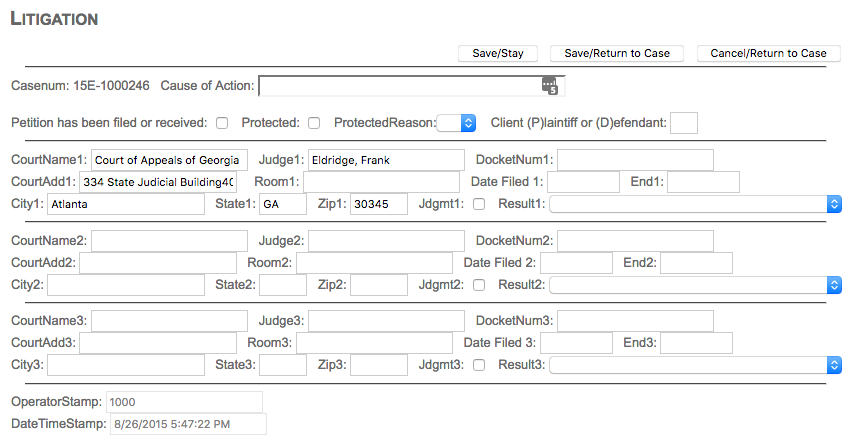865x445 pixels.
Task: Tick the Jdgmt2 checkbox
Action: [x=478, y=285]
